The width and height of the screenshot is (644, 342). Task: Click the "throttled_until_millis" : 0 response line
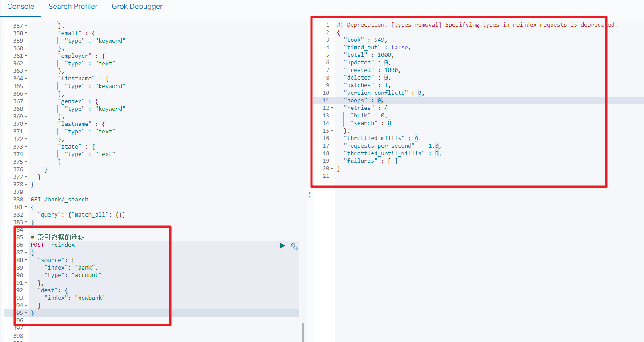click(392, 153)
